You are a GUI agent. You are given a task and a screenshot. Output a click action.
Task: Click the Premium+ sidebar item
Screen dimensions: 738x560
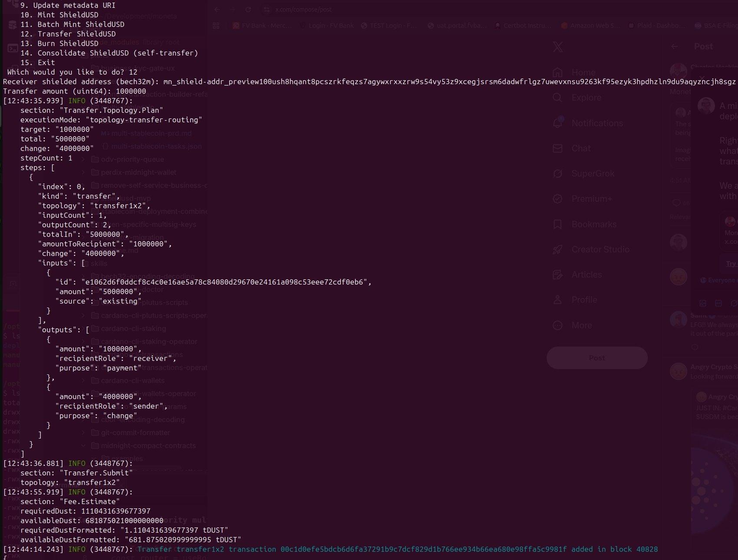click(591, 199)
